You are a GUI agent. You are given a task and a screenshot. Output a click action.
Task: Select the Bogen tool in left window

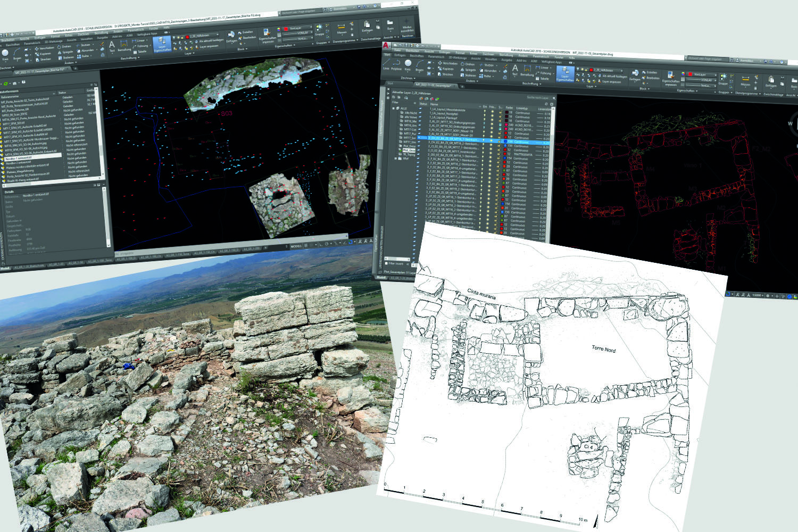(17, 54)
